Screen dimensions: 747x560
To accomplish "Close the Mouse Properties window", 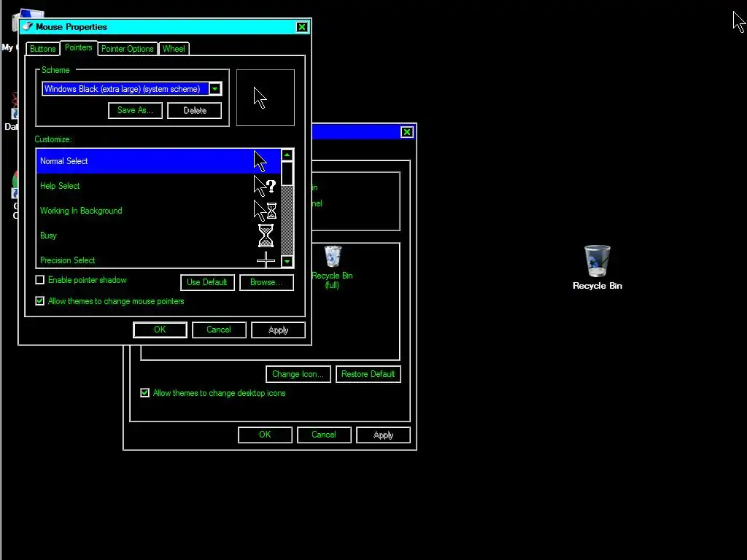I will tap(302, 27).
